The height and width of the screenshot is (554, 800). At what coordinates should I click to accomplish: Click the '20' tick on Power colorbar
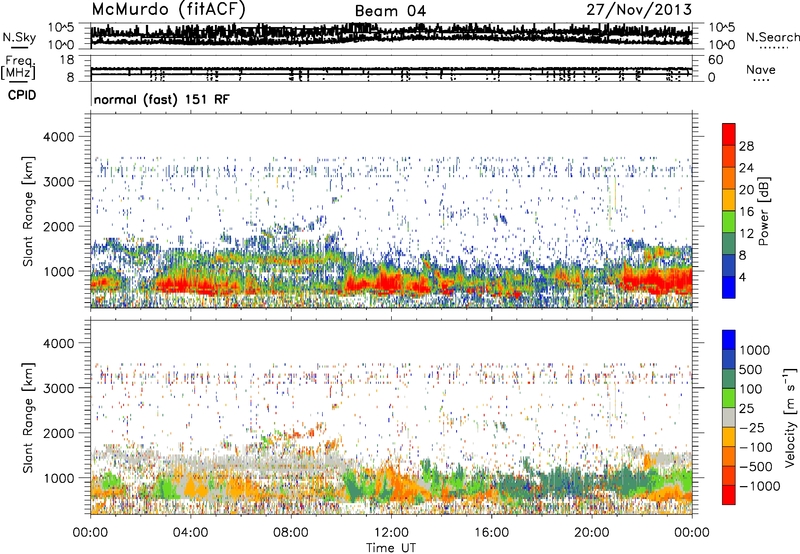[x=746, y=190]
